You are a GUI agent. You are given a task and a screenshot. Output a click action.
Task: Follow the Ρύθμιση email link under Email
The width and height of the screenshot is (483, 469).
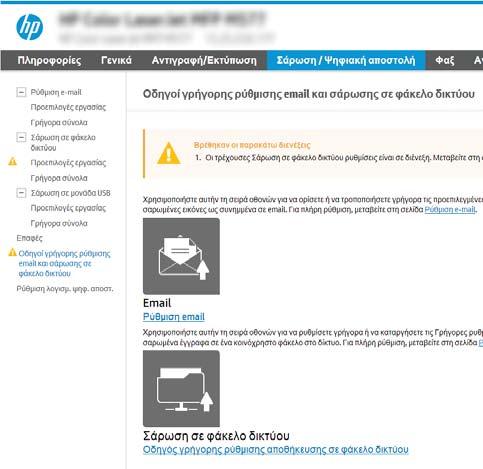pos(174,317)
